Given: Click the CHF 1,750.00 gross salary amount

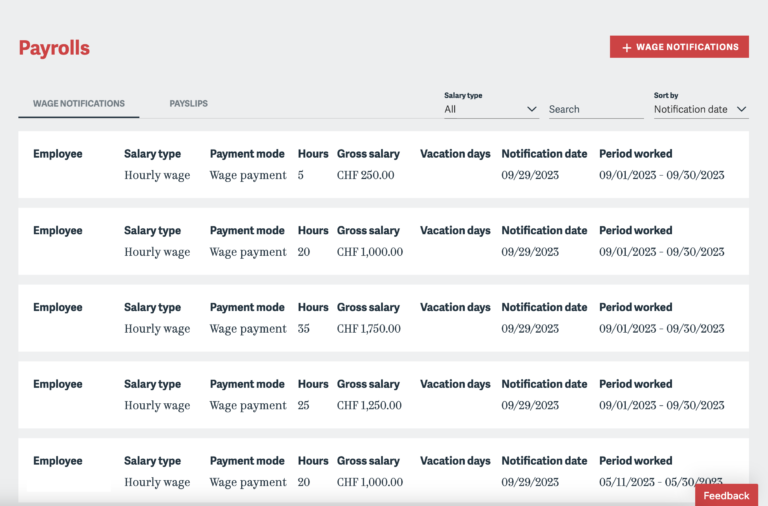Looking at the screenshot, I should 369,329.
